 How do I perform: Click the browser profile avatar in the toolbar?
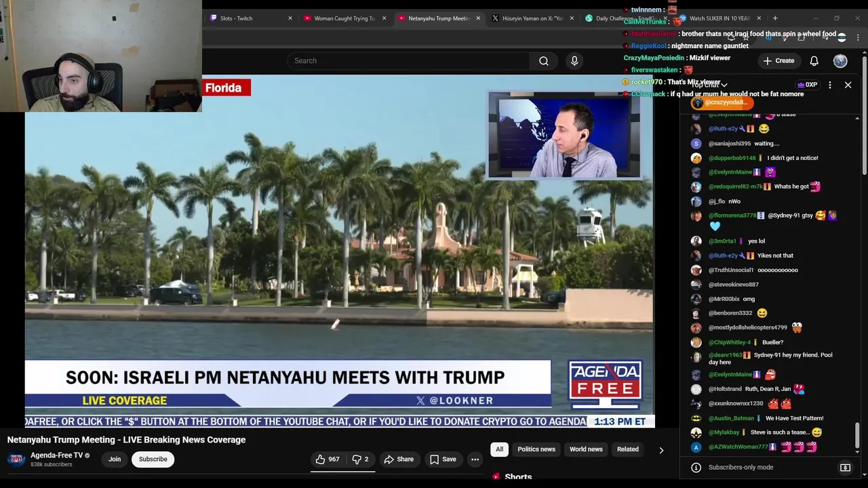842,38
